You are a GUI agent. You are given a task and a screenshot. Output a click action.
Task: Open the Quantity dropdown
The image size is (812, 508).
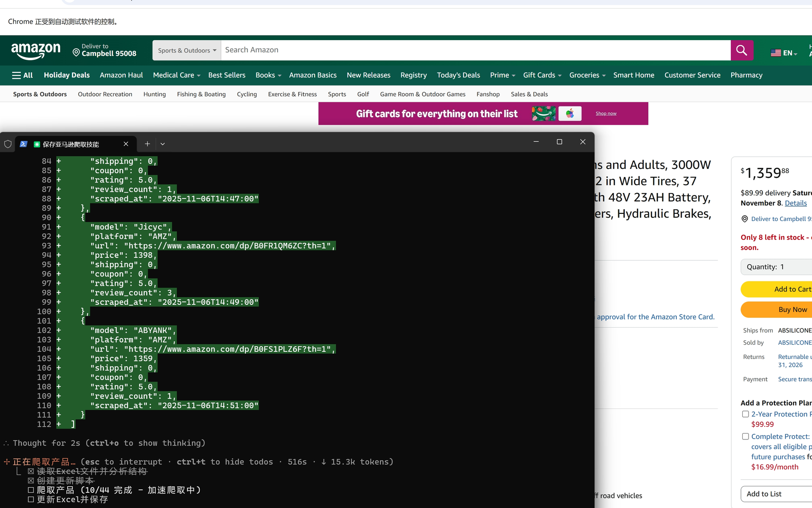[x=776, y=267]
